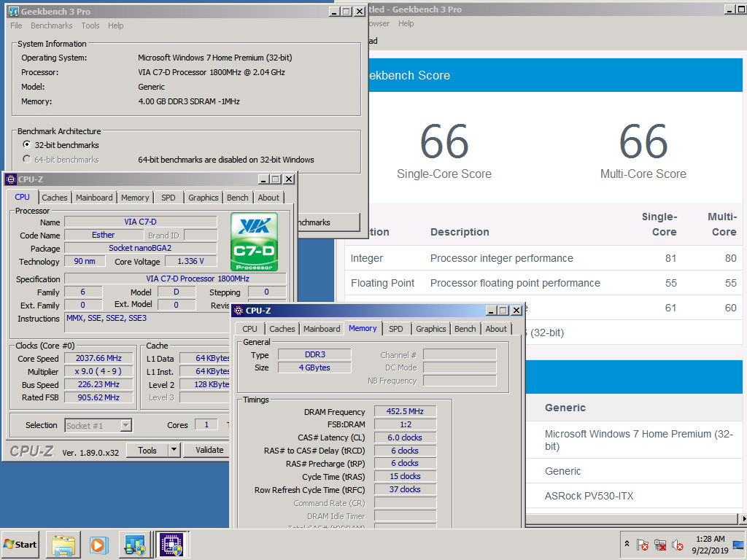Screen dimensions: 747x560
Task: Select the 32-bit benchmarks radio button
Action: (x=27, y=145)
